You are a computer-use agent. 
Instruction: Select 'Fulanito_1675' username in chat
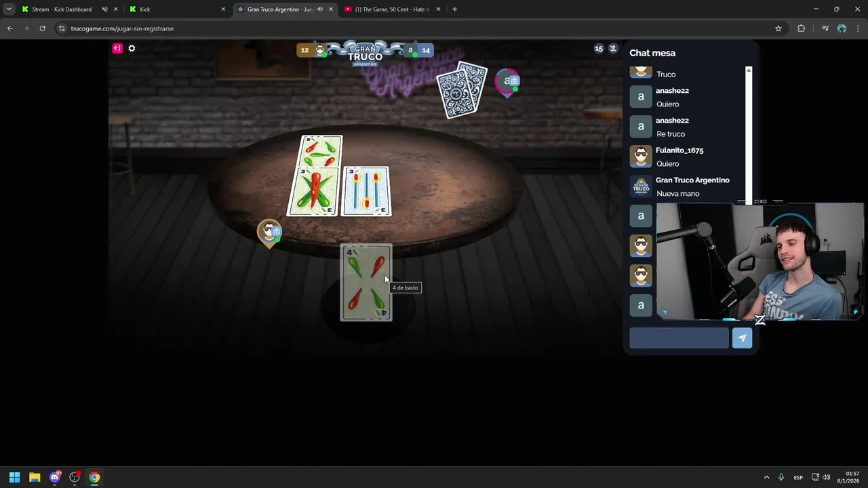pos(679,150)
